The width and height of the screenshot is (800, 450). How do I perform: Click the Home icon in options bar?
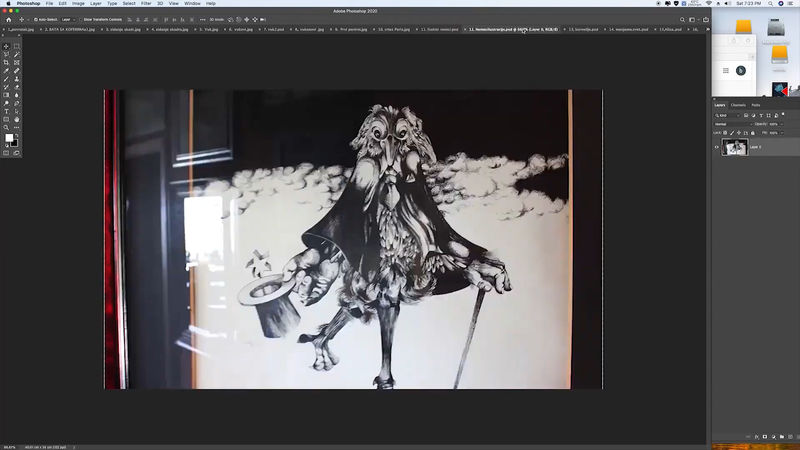8,20
